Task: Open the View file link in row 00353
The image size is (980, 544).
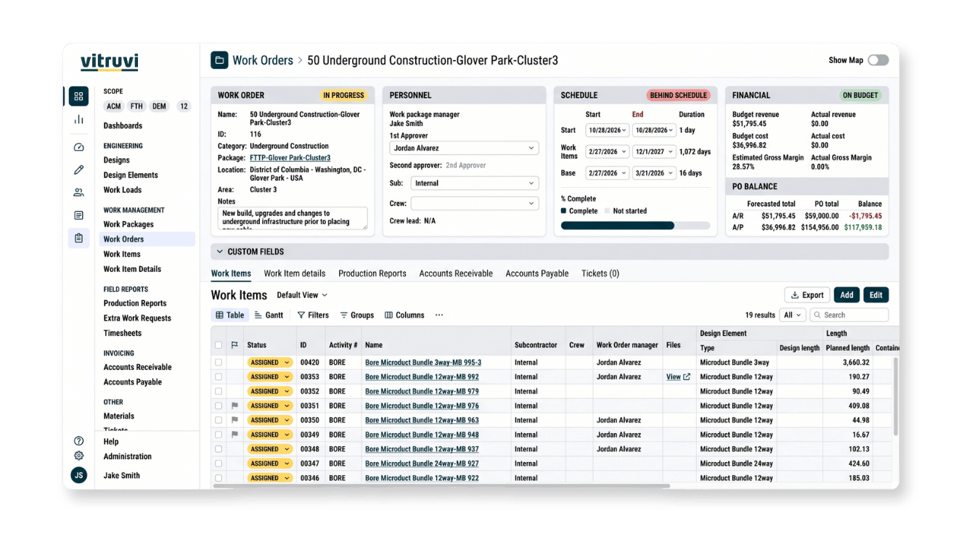Action: pyautogui.click(x=678, y=377)
